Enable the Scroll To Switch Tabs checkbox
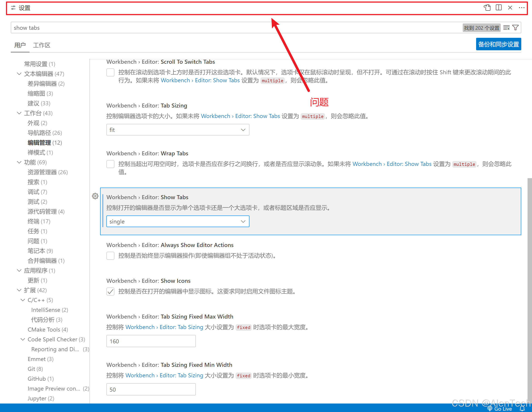 pos(110,72)
